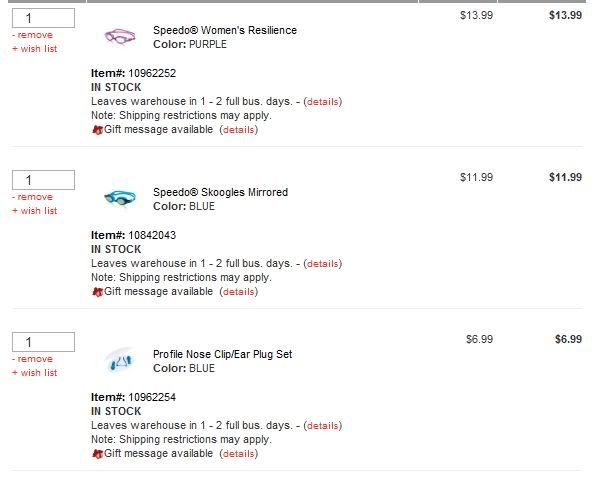Open gift message details for Speedo Skoogles Mirrored

(x=238, y=292)
